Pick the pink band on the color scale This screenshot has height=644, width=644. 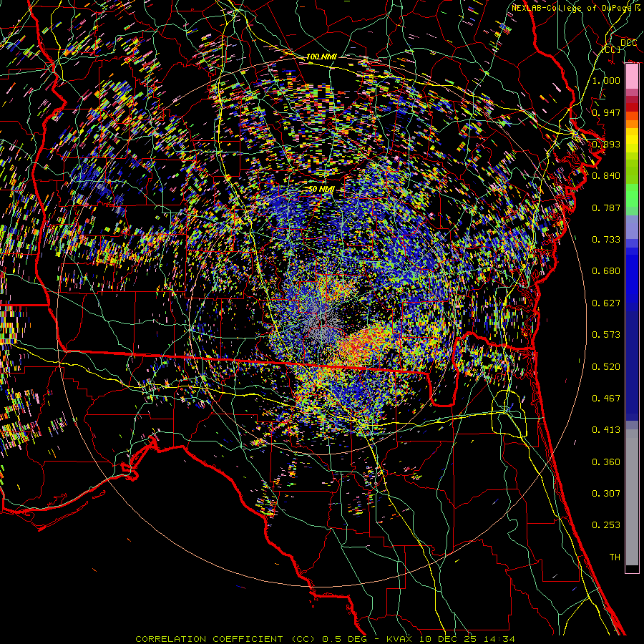pyautogui.click(x=632, y=76)
